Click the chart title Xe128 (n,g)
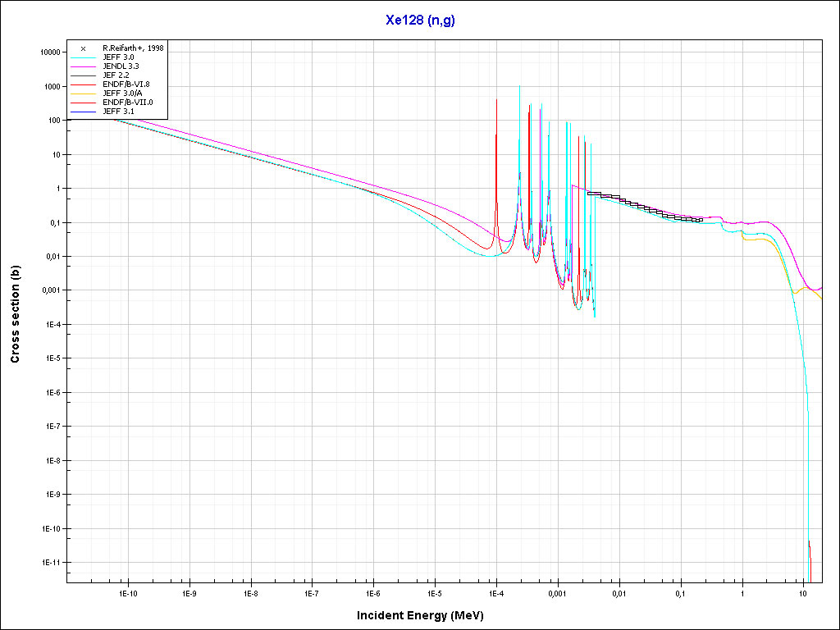 pos(420,21)
